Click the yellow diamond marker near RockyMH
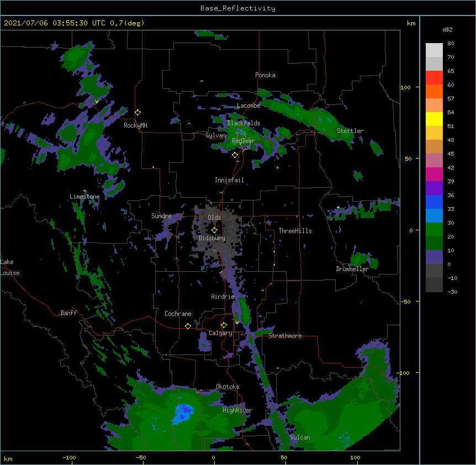 click(138, 113)
